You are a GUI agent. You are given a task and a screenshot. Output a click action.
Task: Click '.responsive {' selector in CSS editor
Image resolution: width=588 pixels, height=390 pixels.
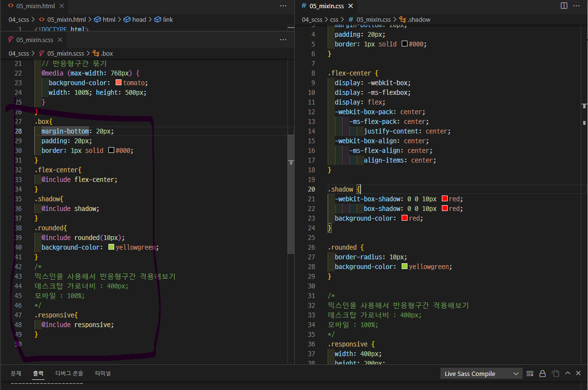(351, 344)
